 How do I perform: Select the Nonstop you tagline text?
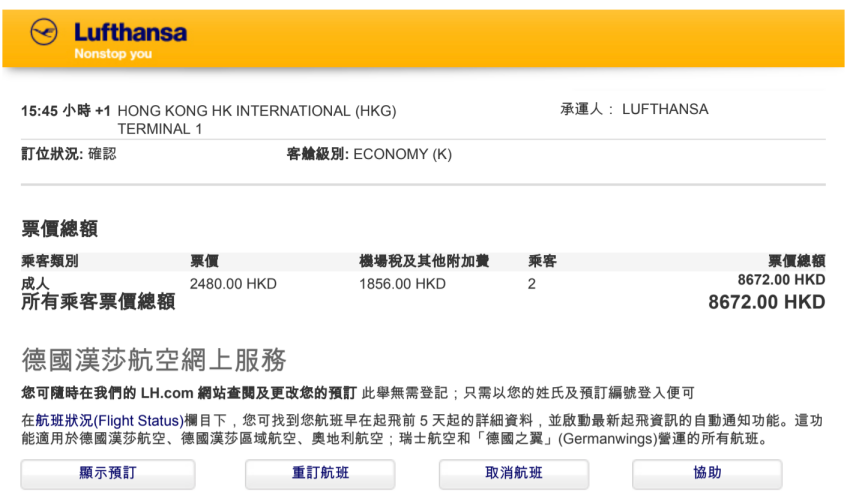coord(113,54)
